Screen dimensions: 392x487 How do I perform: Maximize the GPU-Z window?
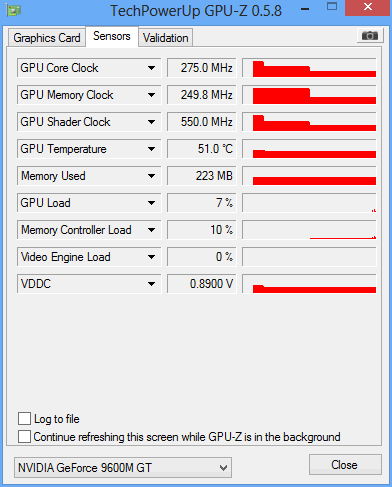(x=332, y=7)
